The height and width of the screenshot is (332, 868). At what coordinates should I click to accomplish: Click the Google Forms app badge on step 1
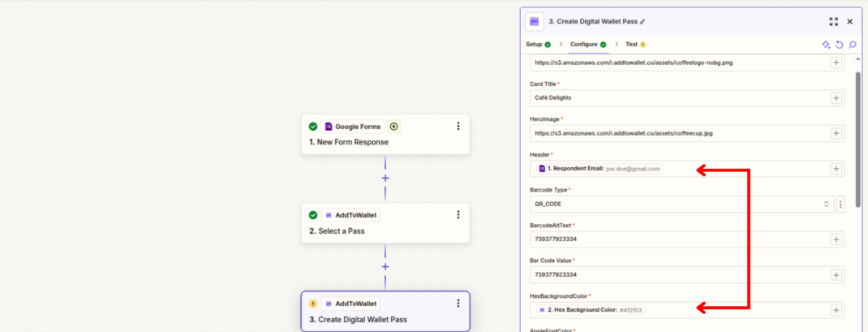point(352,127)
